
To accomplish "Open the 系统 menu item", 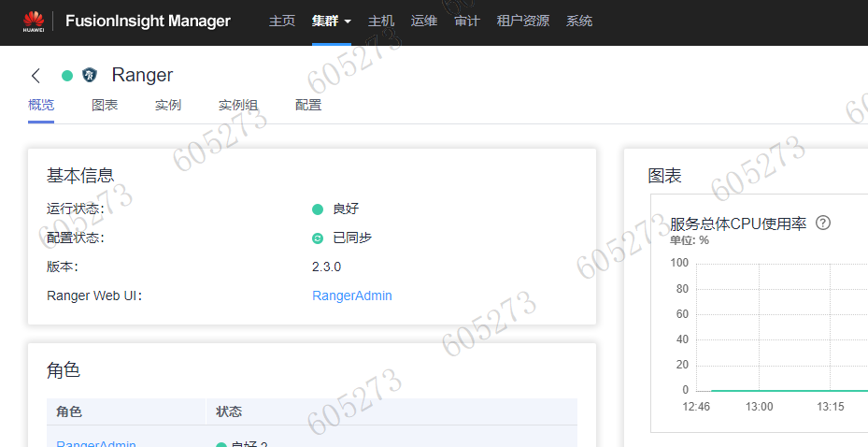I will [579, 22].
